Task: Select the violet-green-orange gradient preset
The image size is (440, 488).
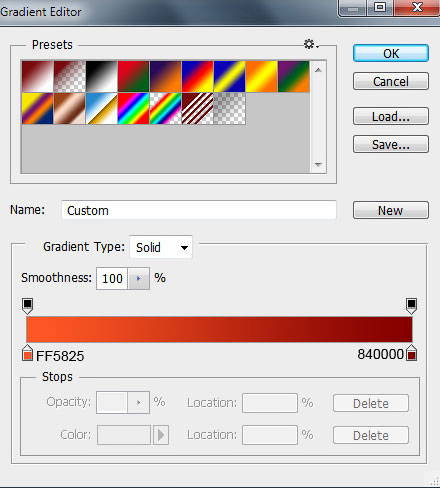Action: [293, 76]
